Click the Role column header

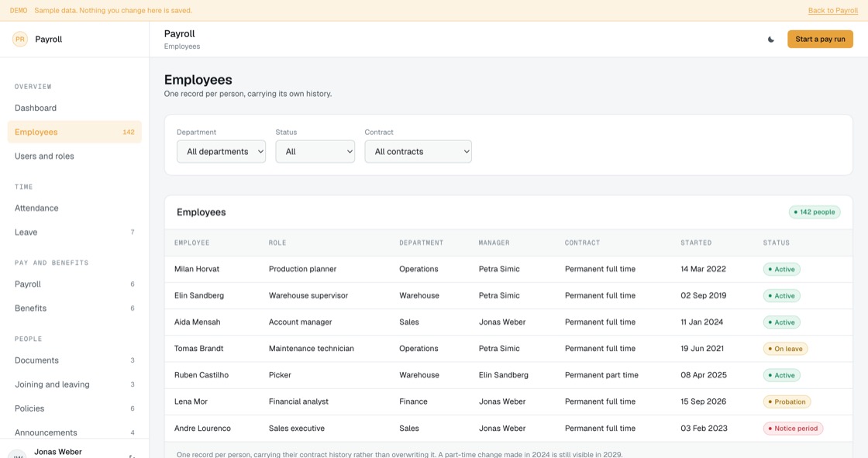(x=277, y=243)
